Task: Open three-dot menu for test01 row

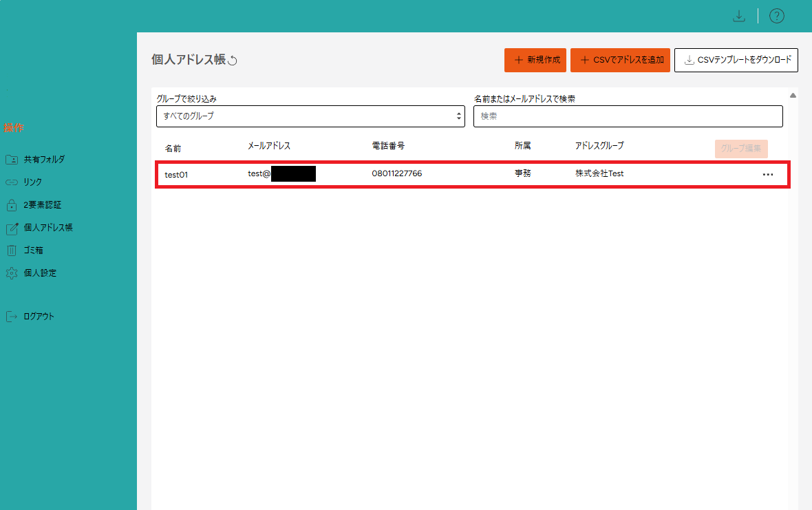Action: coord(767,175)
